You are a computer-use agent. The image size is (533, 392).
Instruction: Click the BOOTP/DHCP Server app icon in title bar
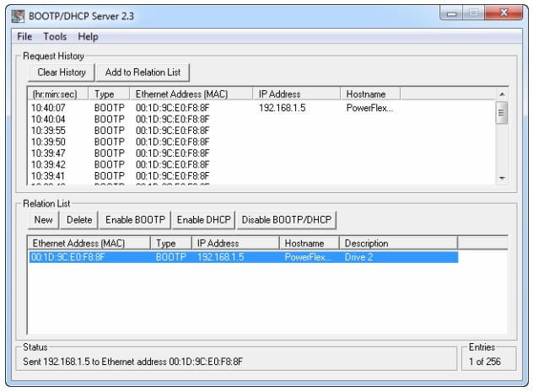18,16
